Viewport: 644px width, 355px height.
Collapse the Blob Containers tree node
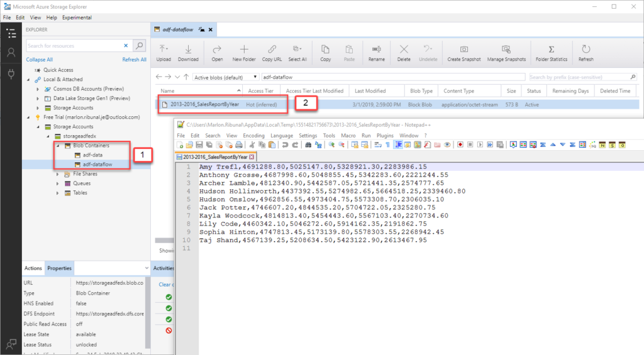click(x=57, y=146)
